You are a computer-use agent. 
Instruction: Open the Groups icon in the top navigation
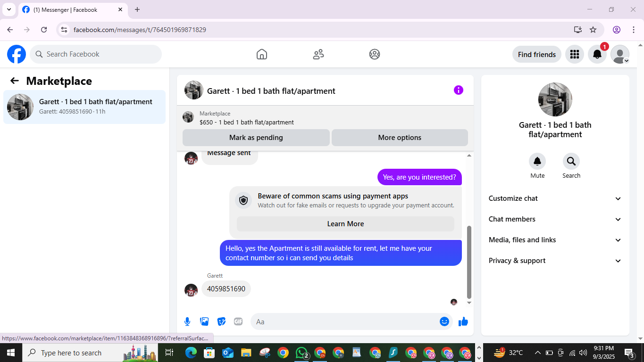pos(375,54)
